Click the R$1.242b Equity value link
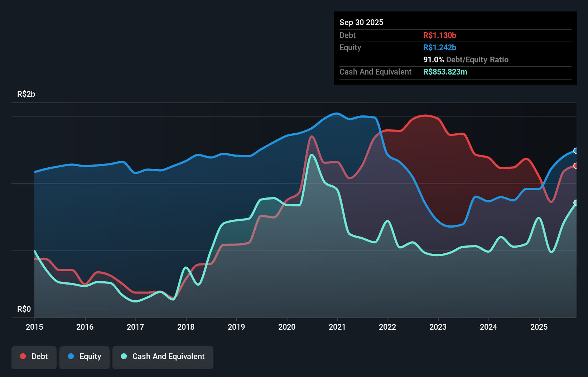 click(439, 47)
